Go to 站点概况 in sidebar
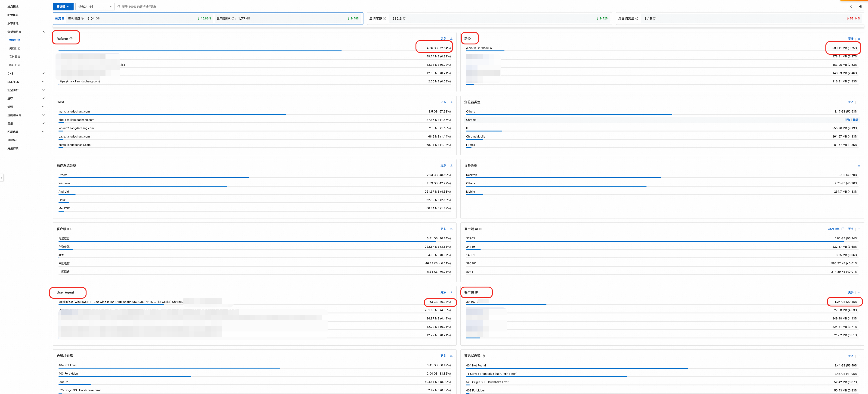Viewport: 868px width, 394px height. pos(13,7)
